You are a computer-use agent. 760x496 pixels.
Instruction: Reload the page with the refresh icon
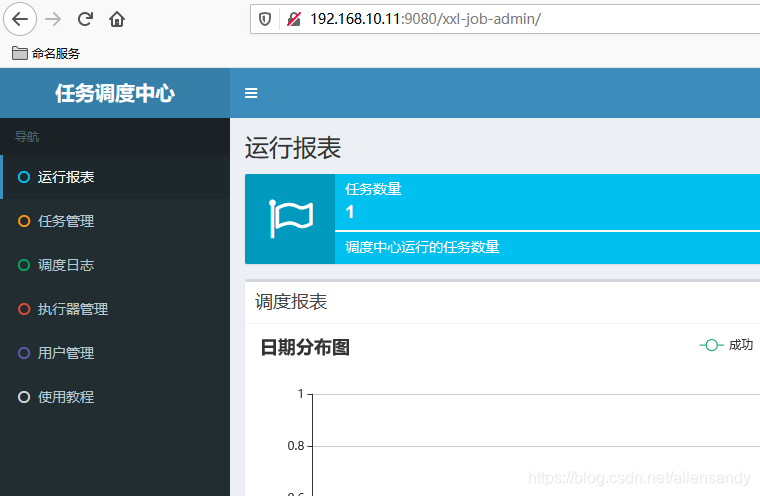(85, 19)
